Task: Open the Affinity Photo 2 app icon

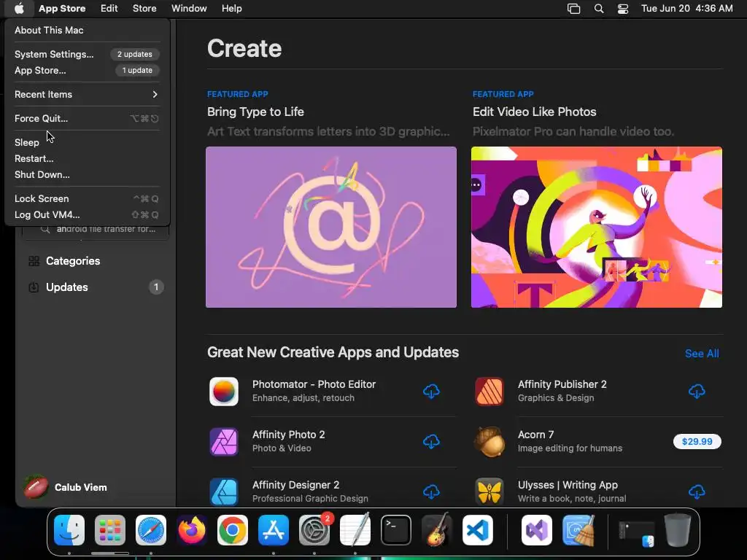Action: (x=223, y=441)
